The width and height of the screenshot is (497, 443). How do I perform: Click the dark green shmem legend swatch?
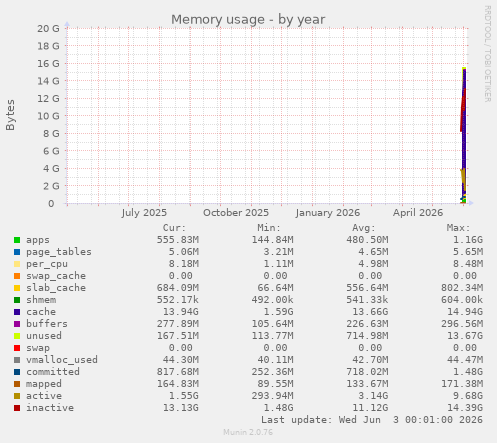(x=17, y=300)
